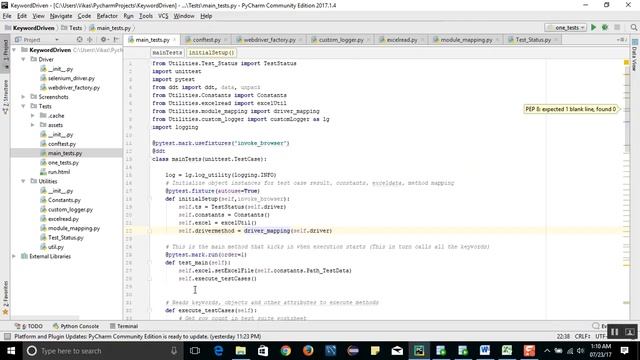The width and height of the screenshot is (640, 360).
Task: Open the TODO tool window
Action: (x=29, y=326)
